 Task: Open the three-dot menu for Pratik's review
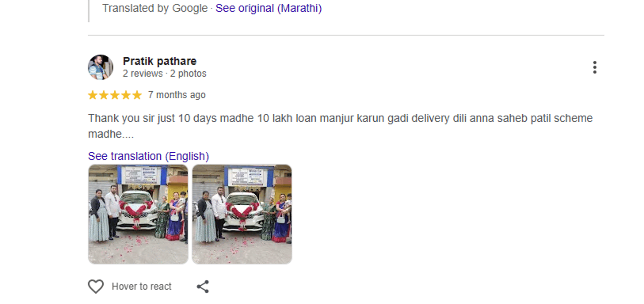click(594, 67)
